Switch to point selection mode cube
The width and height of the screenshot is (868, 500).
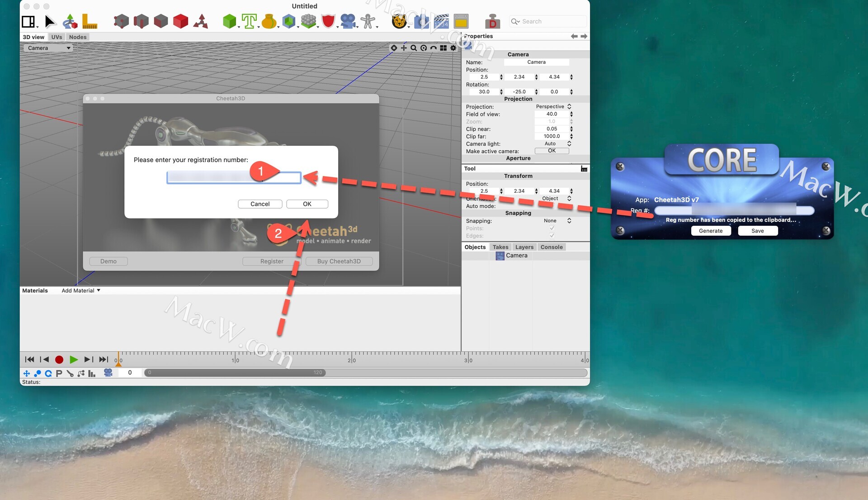[121, 21]
